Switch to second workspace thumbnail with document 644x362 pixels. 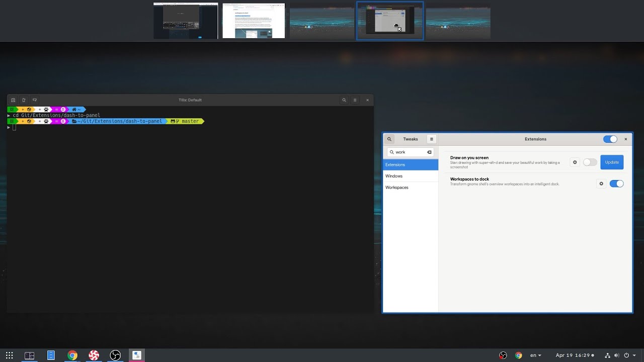254,21
